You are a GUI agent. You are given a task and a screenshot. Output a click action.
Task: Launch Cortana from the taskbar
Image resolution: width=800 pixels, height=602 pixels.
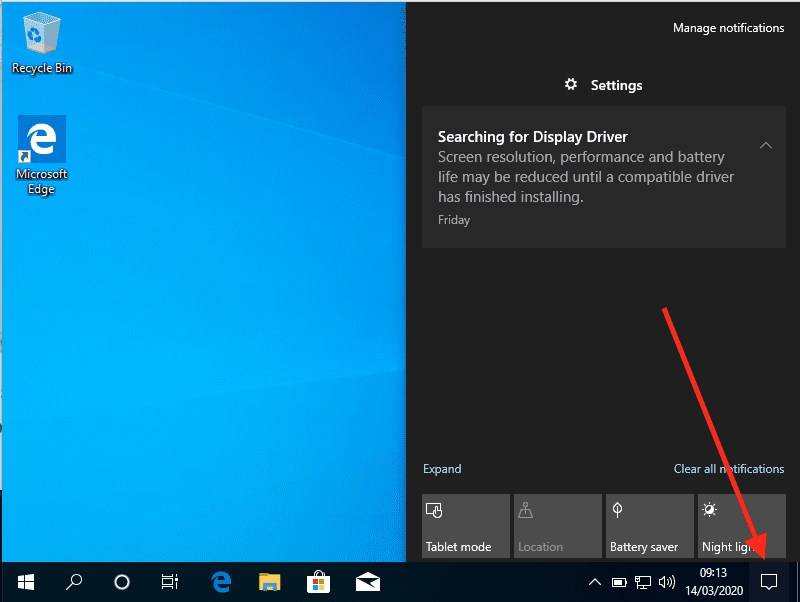[x=122, y=581]
